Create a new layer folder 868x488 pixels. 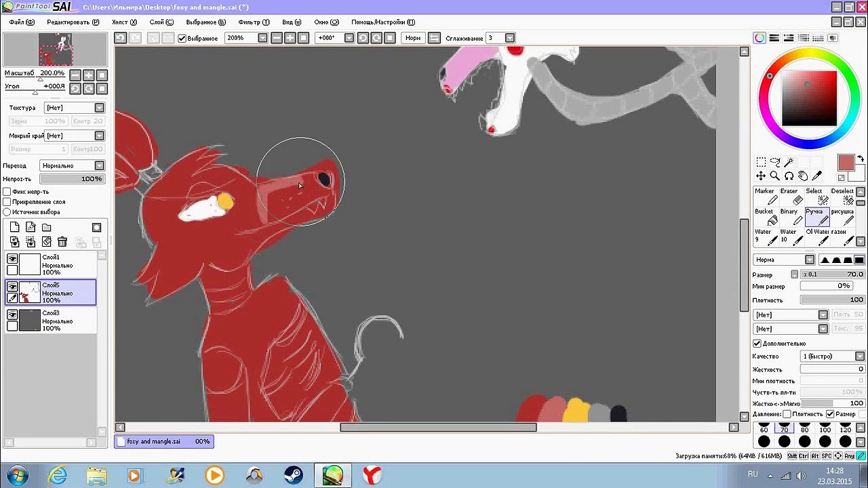tap(47, 227)
